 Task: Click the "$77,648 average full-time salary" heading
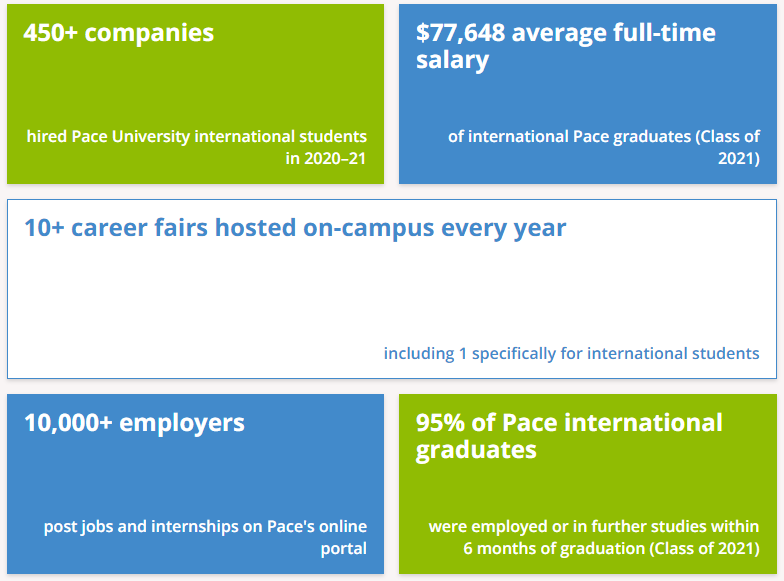point(565,33)
